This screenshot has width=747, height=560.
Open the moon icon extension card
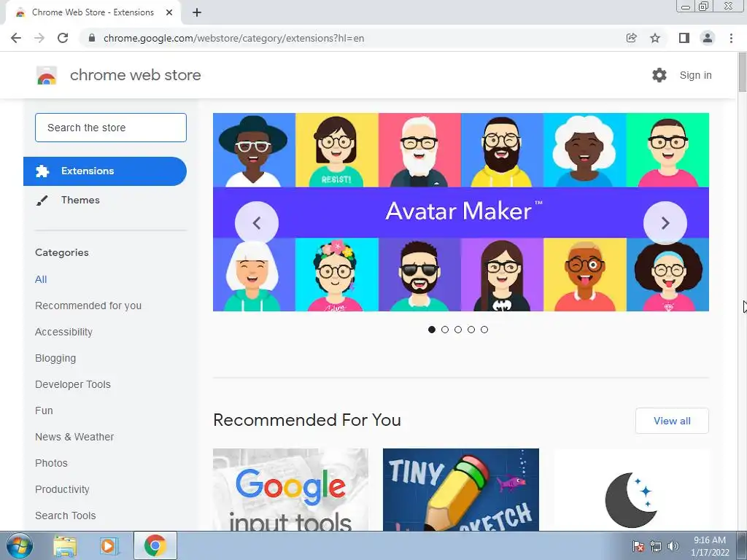[631, 489]
